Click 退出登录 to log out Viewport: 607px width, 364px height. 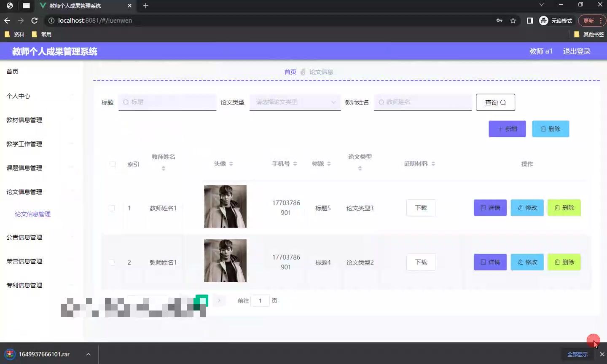(x=577, y=51)
